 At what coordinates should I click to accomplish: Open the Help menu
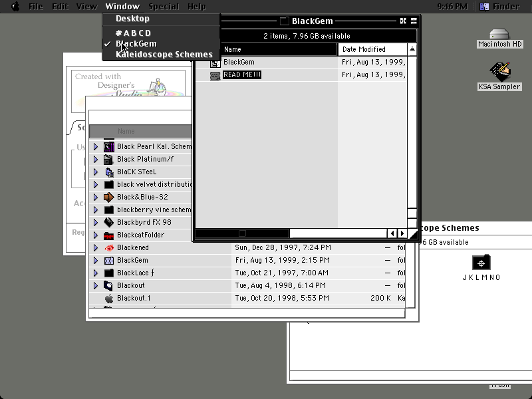tap(197, 7)
